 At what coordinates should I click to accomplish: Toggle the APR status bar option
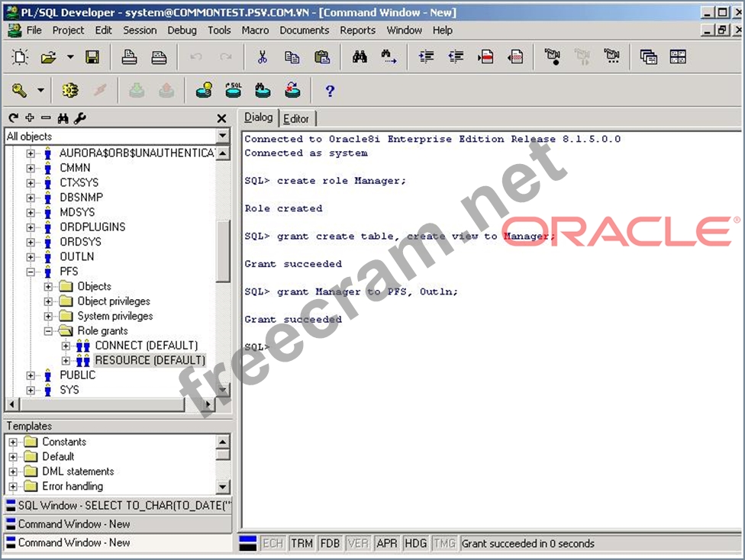(387, 543)
